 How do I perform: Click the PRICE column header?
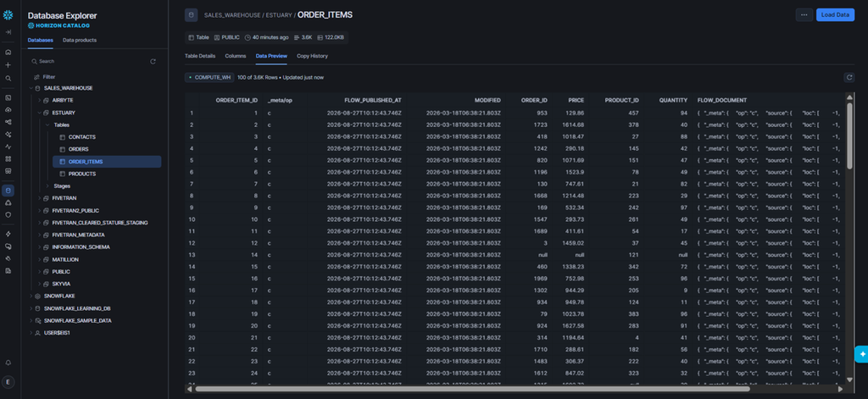tap(576, 100)
